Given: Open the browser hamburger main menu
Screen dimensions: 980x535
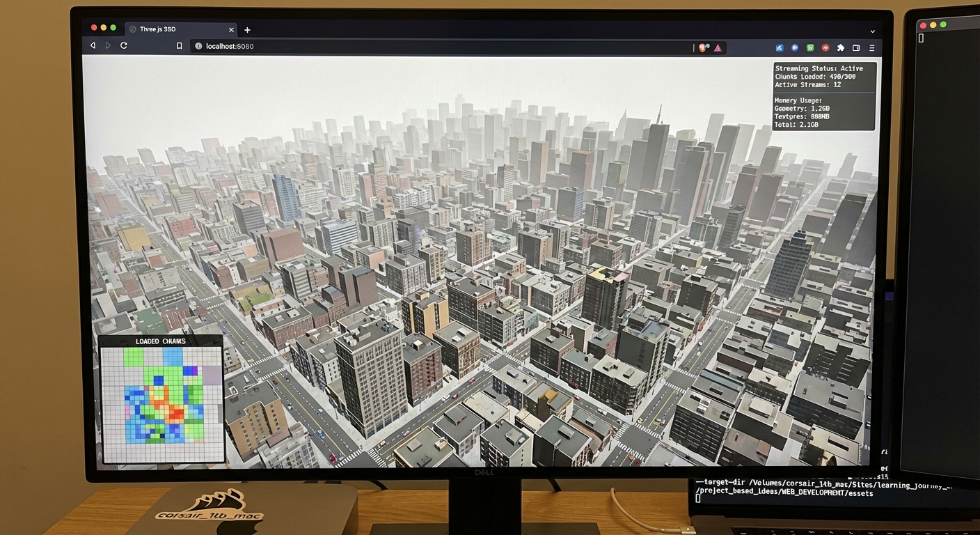Looking at the screenshot, I should [x=871, y=47].
